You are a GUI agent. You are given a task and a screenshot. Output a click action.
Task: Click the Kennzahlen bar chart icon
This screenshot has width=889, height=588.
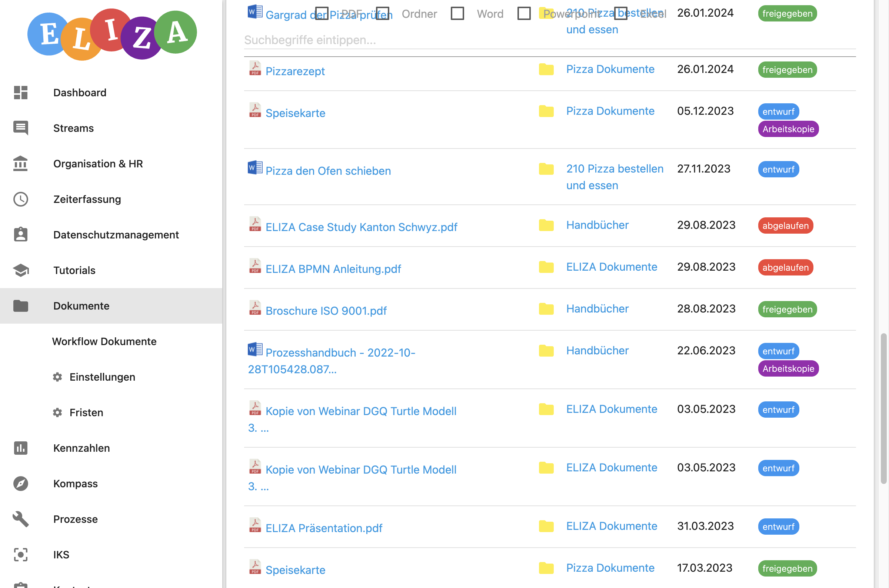point(21,448)
